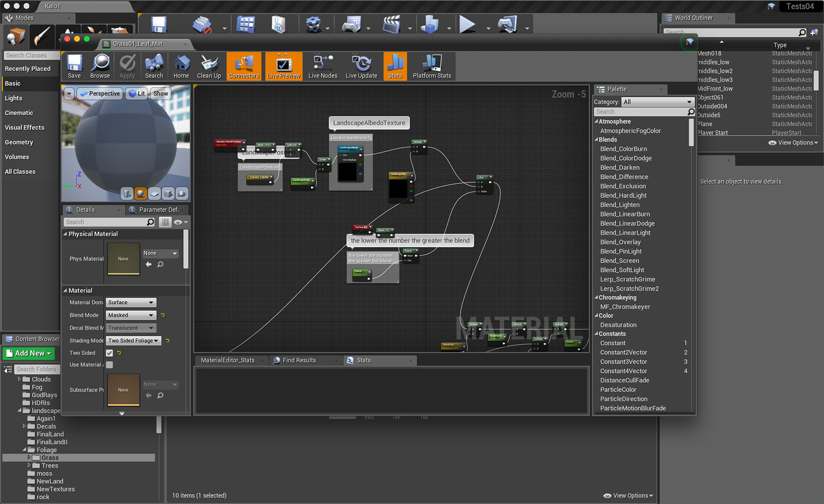Open Blend Mode Masked dropdown
Image resolution: width=824 pixels, height=504 pixels.
[131, 315]
